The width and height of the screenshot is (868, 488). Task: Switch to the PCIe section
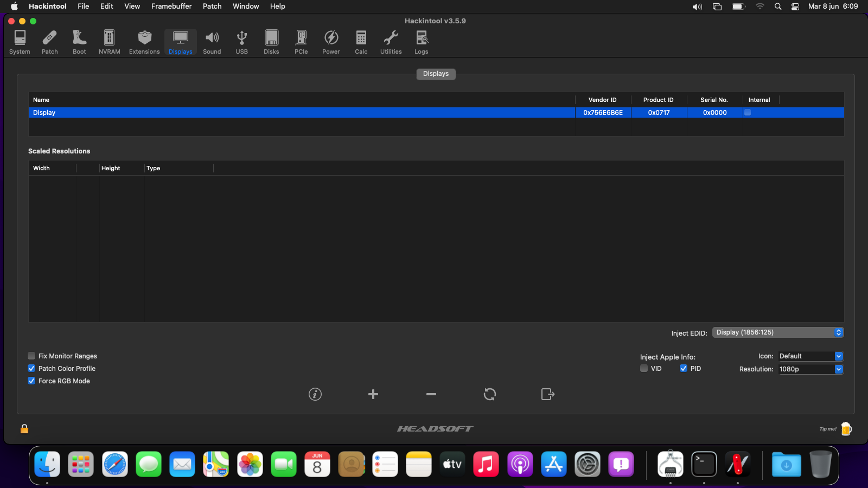pos(301,42)
